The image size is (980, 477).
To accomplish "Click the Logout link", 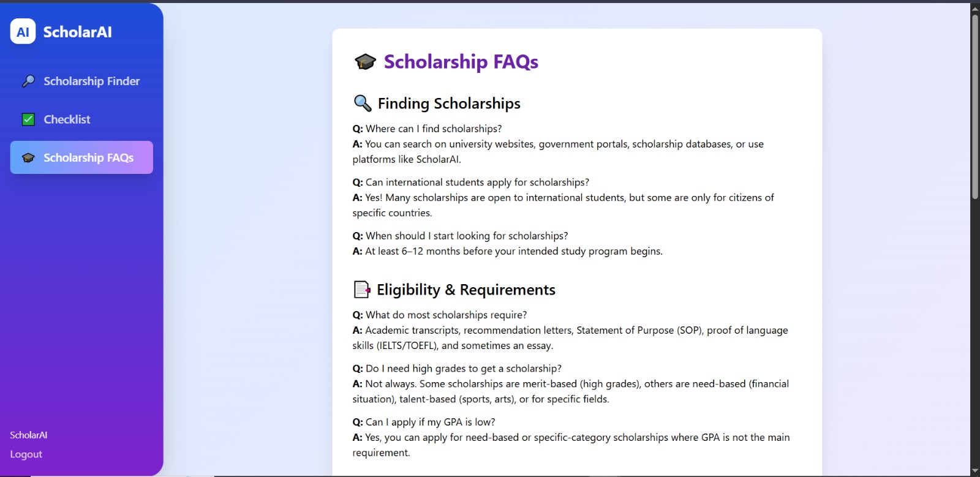I will [x=26, y=454].
